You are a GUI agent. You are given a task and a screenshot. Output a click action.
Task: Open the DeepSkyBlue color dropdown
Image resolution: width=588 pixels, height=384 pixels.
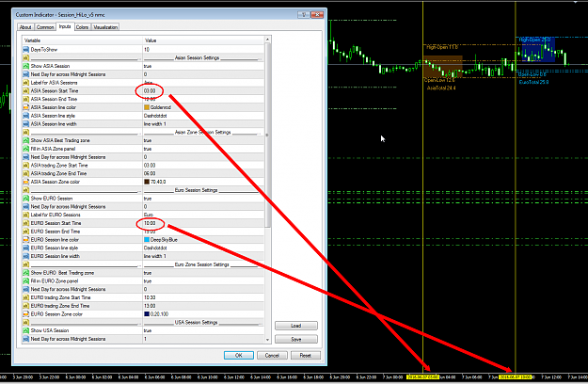coord(203,240)
